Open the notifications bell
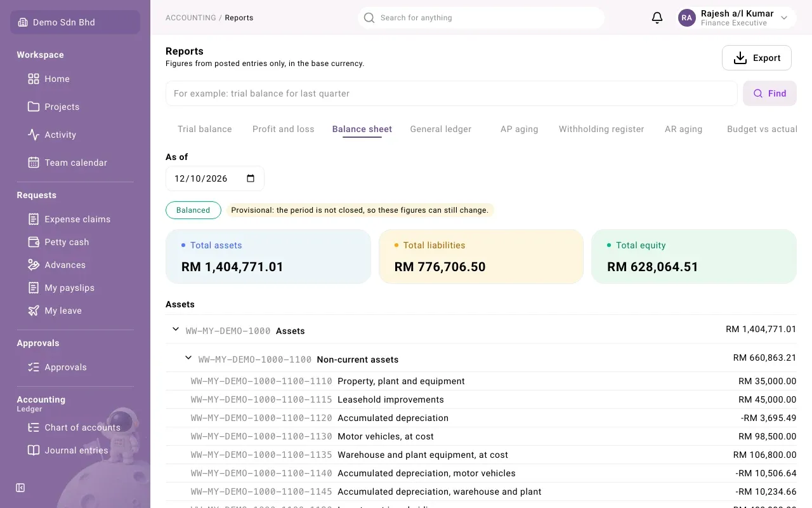The width and height of the screenshot is (812, 508). pyautogui.click(x=657, y=18)
